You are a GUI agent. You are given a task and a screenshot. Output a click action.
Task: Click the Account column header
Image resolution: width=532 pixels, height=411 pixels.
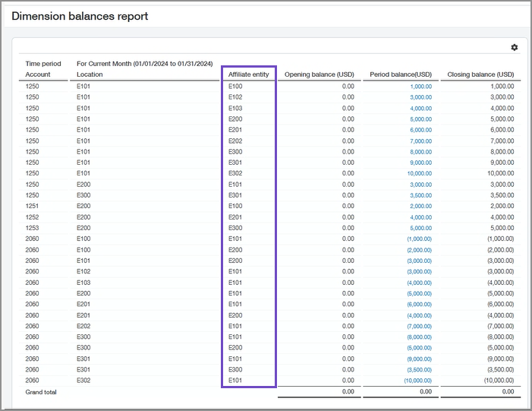38,74
